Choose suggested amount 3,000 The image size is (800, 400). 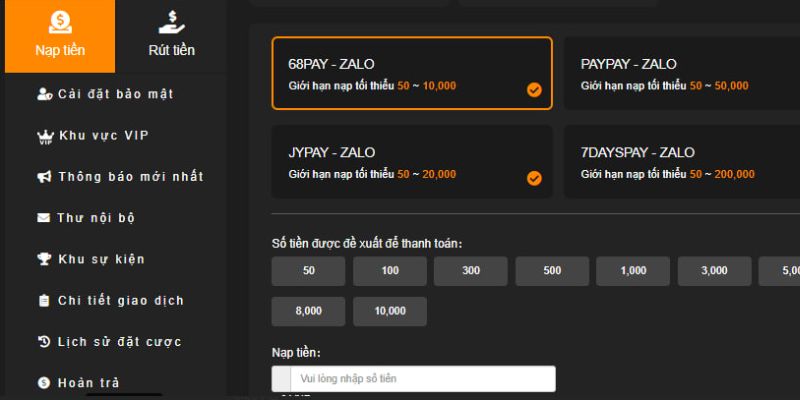pyautogui.click(x=714, y=271)
